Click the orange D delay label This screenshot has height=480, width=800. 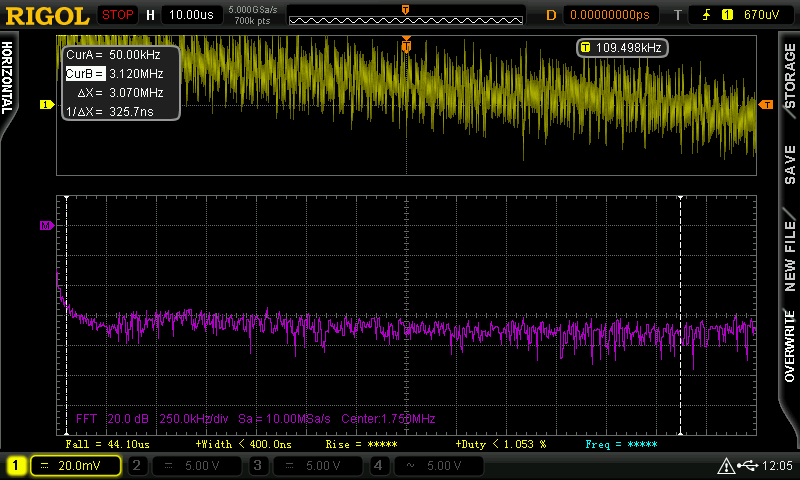point(551,15)
